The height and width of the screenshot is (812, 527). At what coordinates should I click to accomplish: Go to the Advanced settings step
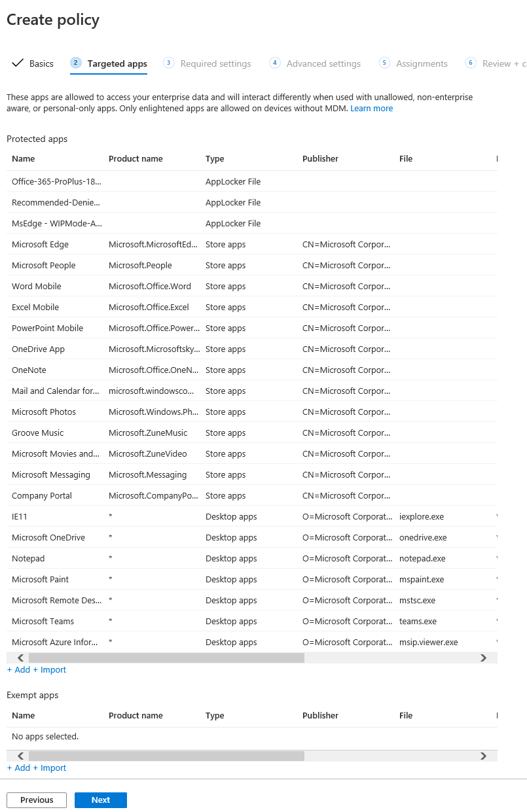pyautogui.click(x=323, y=63)
